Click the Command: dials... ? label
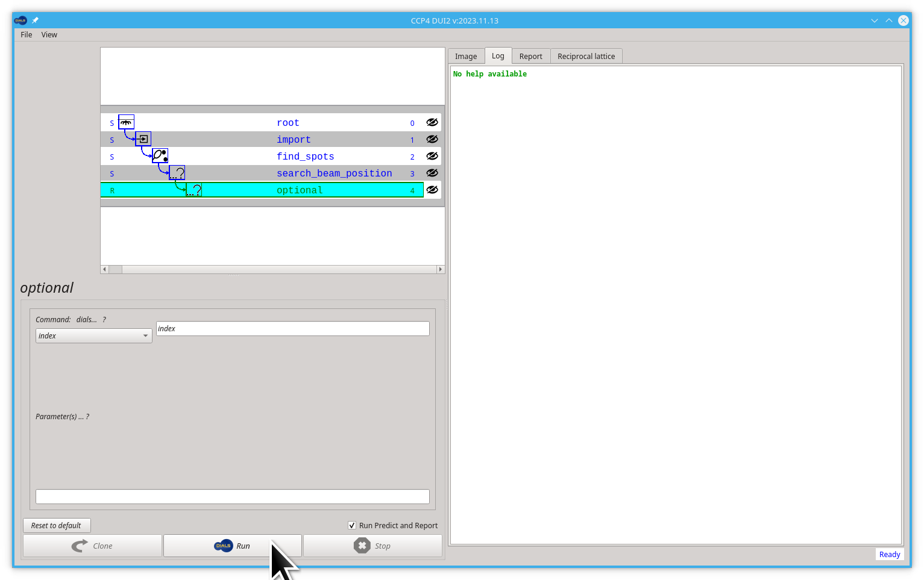This screenshot has width=924, height=580. point(71,319)
